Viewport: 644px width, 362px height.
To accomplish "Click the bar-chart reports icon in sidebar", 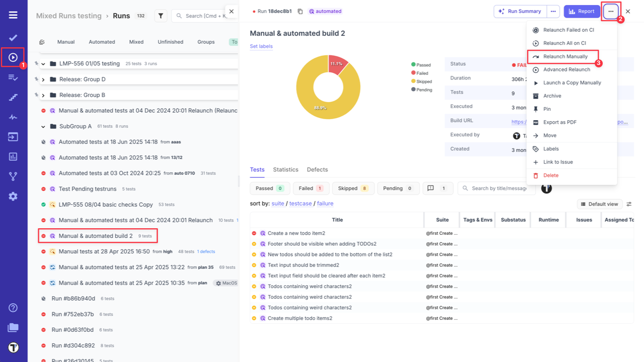I will pos(13,156).
